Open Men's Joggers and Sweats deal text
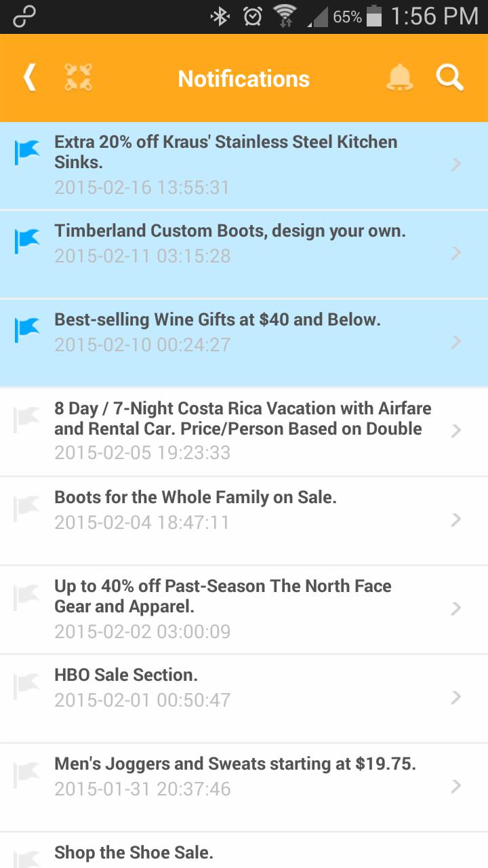Screen dimensions: 488x868 (235, 764)
